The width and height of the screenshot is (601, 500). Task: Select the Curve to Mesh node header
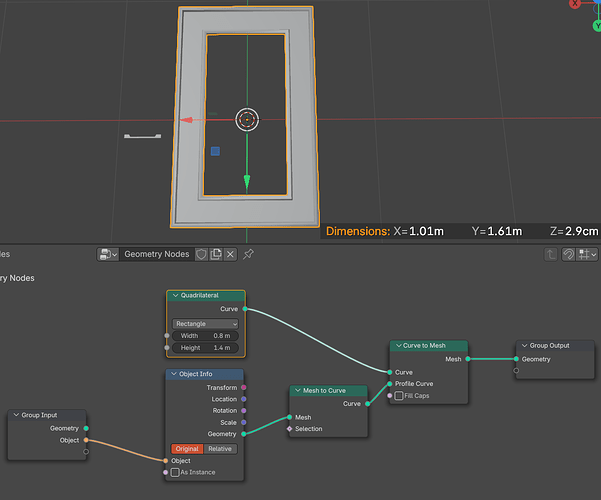click(x=429, y=345)
